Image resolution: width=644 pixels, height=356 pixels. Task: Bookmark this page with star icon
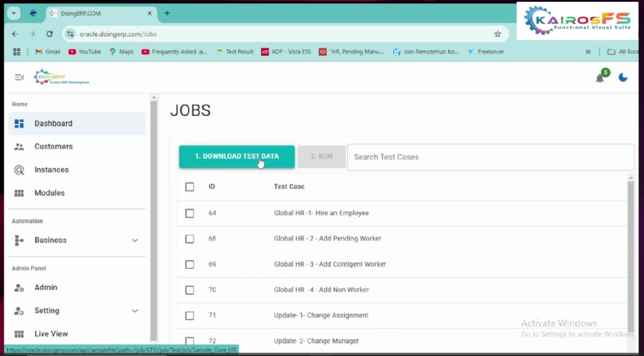point(497,34)
